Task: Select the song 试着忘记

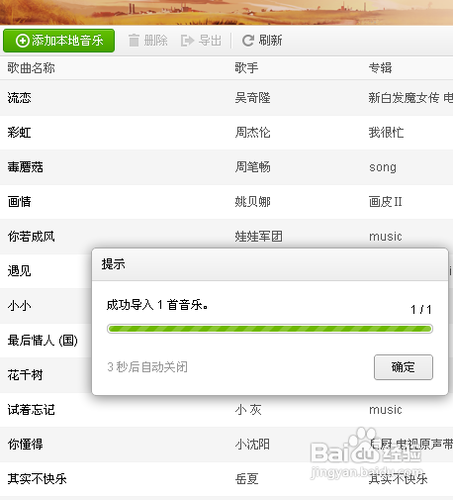Action: pyautogui.click(x=31, y=410)
